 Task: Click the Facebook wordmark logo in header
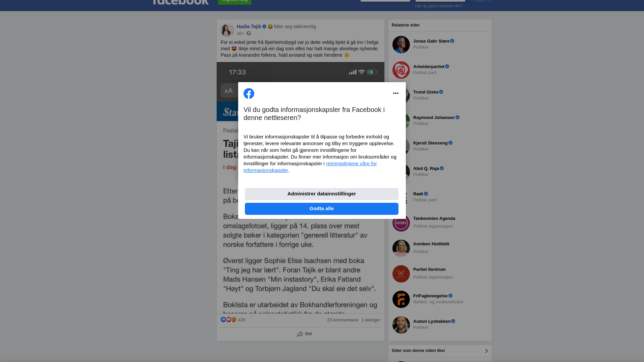click(x=180, y=2)
